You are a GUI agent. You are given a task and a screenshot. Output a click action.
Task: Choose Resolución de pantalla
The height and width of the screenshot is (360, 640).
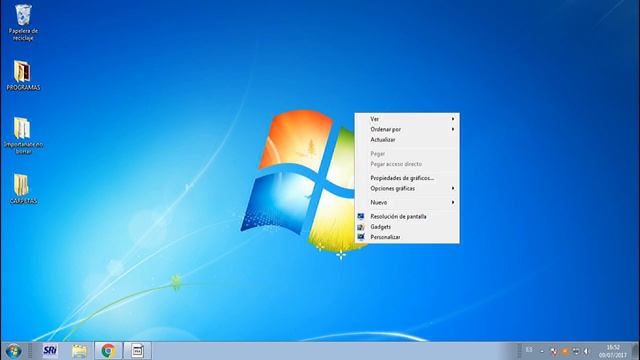point(407,216)
